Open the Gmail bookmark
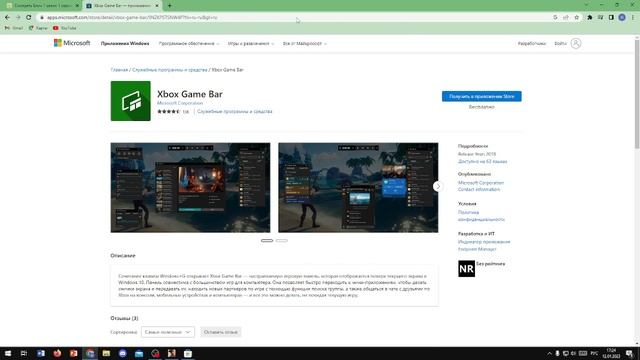This screenshot has width=640, height=360. click(x=13, y=28)
